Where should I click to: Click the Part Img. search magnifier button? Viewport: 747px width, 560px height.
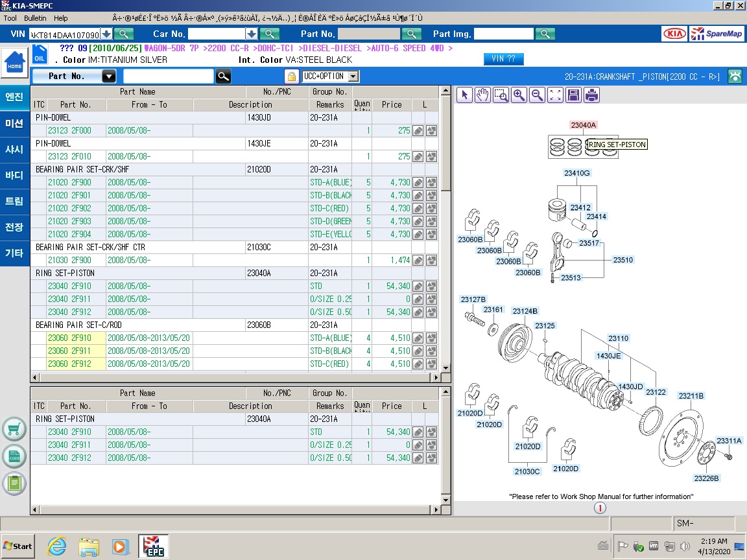[x=545, y=34]
